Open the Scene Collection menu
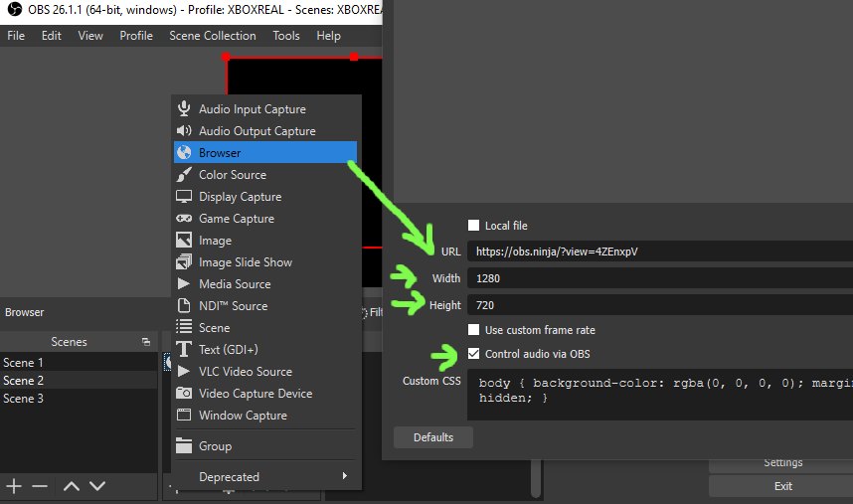Screen dimensions: 853x504 pos(212,36)
